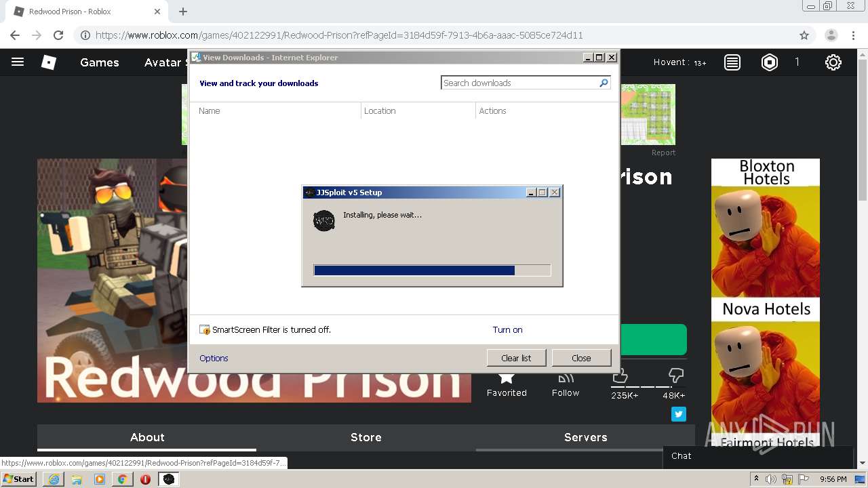Screen dimensions: 868x488
Task: Click the SmartScreen Filter shield icon
Action: [205, 330]
